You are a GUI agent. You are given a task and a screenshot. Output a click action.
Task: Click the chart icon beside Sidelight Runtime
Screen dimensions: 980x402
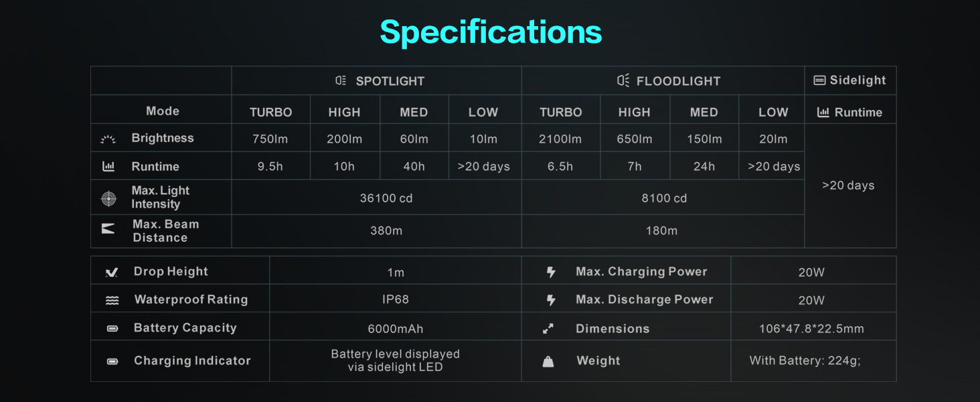click(823, 113)
